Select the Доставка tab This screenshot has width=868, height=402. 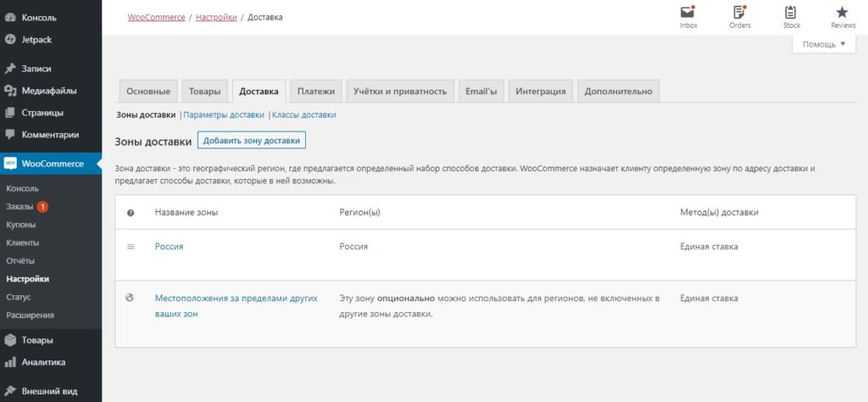pos(259,92)
